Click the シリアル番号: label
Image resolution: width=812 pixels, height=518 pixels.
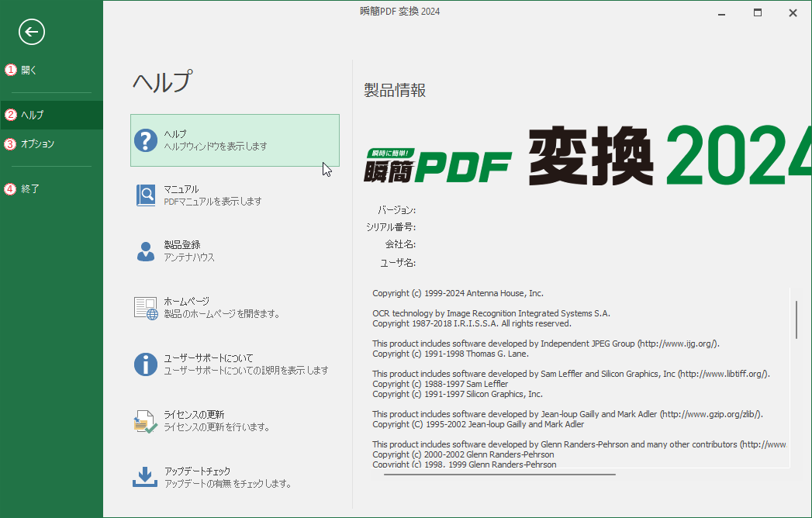point(391,227)
